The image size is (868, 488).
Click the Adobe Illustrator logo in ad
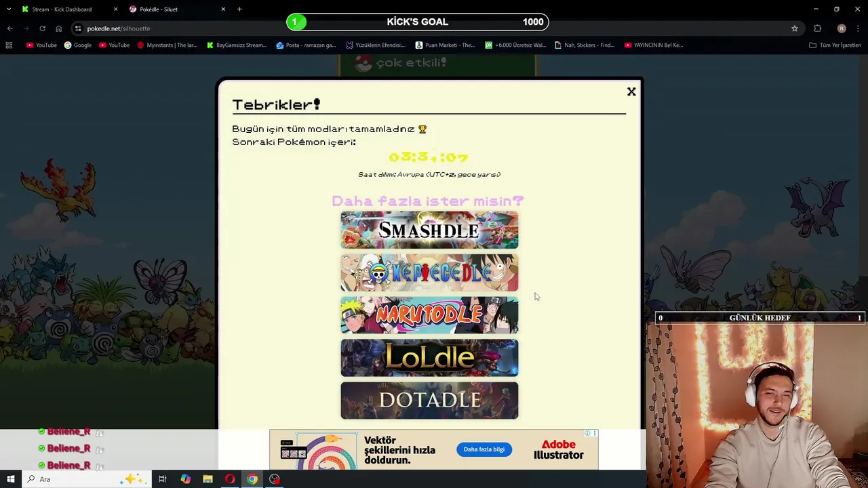pos(559,449)
